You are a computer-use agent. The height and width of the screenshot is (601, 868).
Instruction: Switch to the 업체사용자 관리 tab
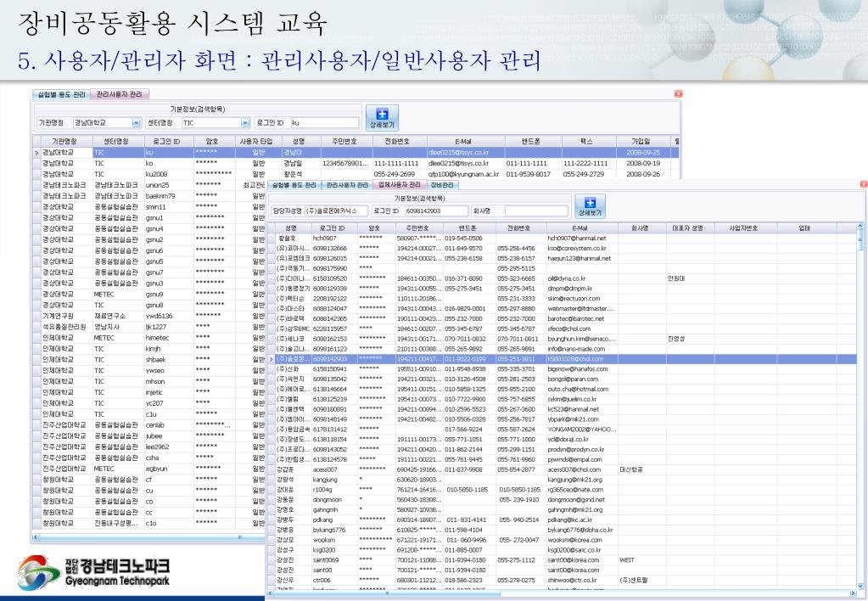(400, 184)
